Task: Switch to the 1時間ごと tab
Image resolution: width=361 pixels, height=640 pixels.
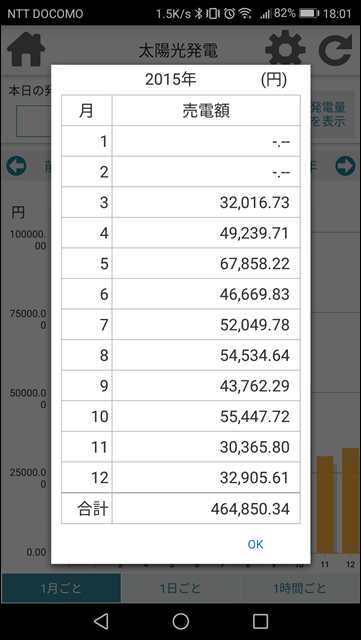Action: click(x=300, y=588)
